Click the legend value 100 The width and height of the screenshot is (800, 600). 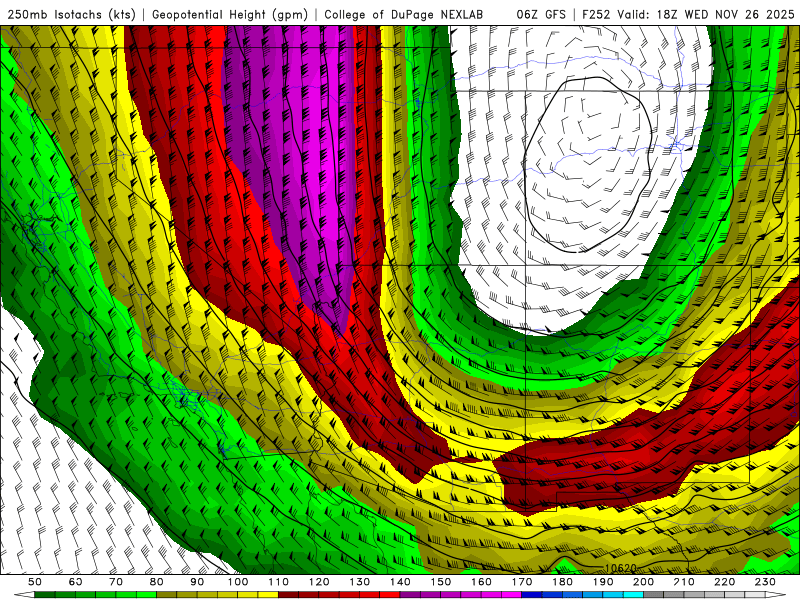(238, 582)
